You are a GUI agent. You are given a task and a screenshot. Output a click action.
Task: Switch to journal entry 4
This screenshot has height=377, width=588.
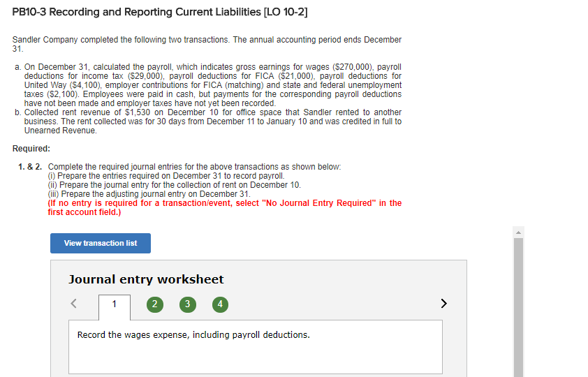[220, 304]
